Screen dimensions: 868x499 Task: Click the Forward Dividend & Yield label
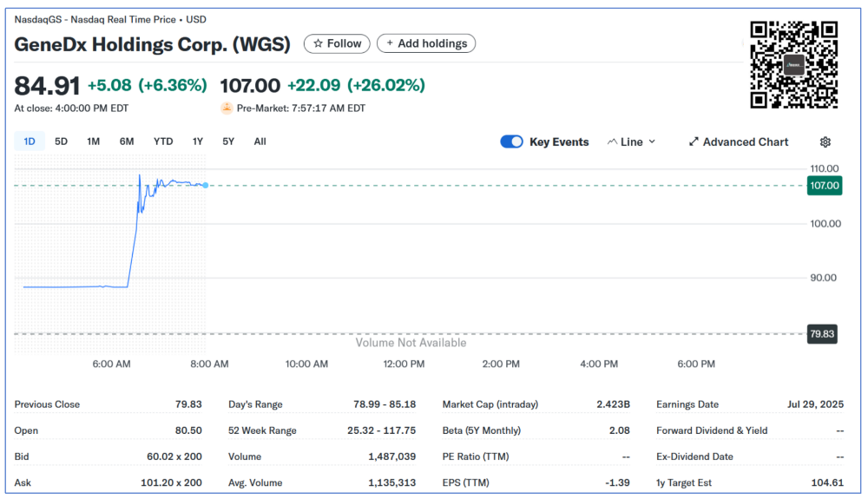(712, 430)
